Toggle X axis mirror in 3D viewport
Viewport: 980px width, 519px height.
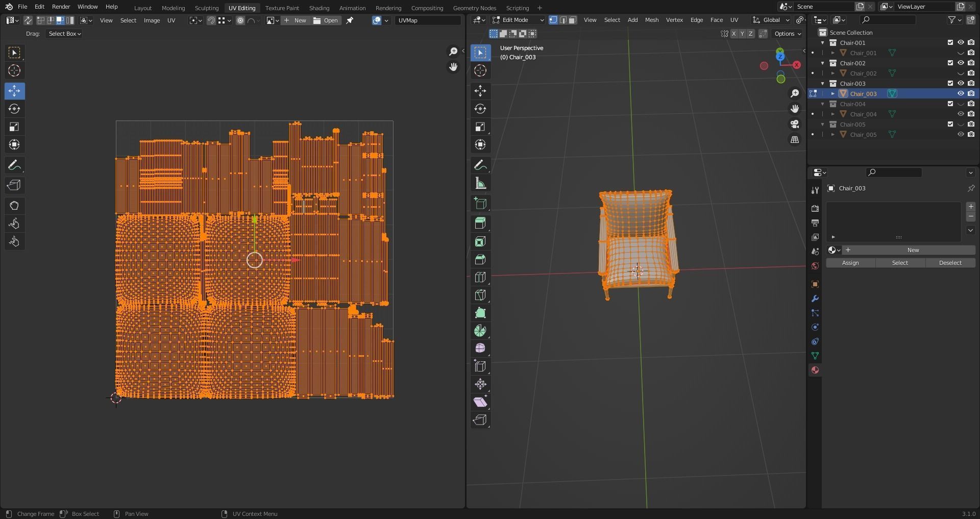[x=733, y=34]
